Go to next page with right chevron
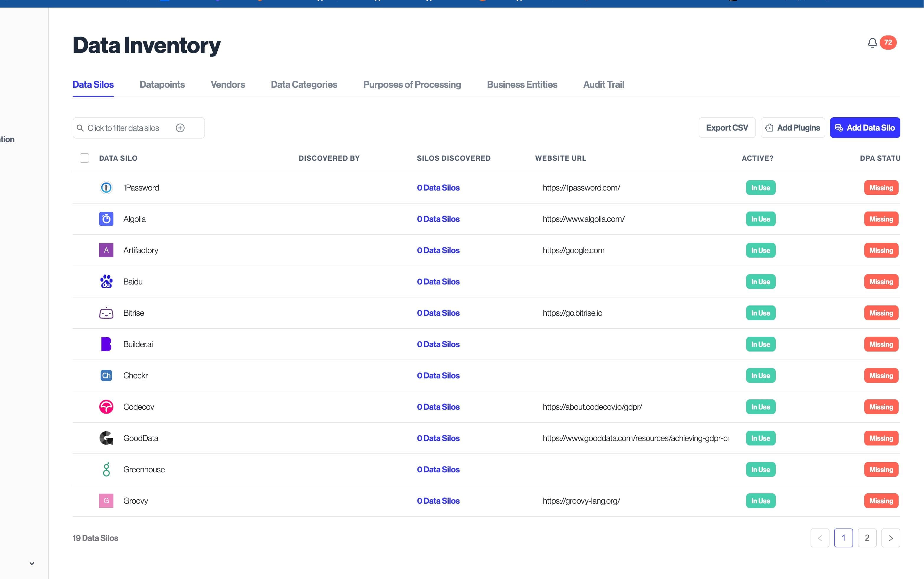 (890, 538)
